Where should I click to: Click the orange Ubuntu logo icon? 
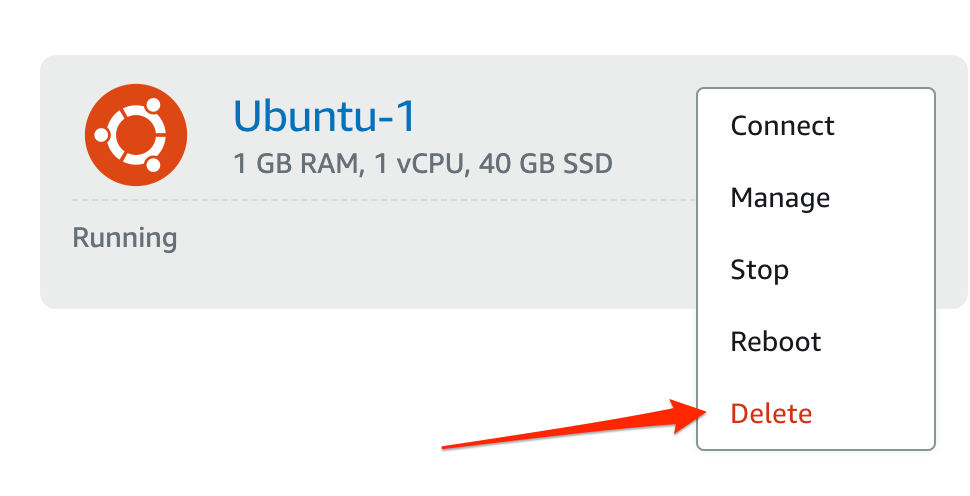click(x=135, y=134)
